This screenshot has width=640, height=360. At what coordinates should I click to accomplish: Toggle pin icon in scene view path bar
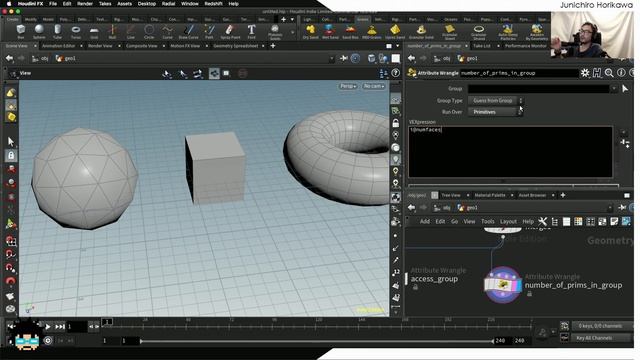tap(344, 58)
